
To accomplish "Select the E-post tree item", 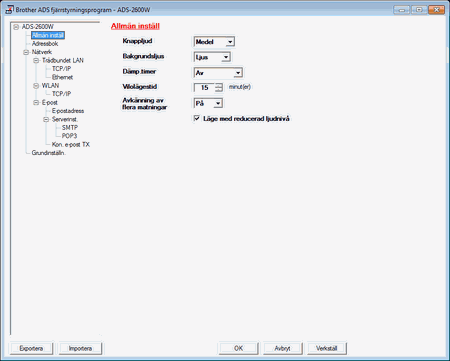I will click(x=49, y=102).
